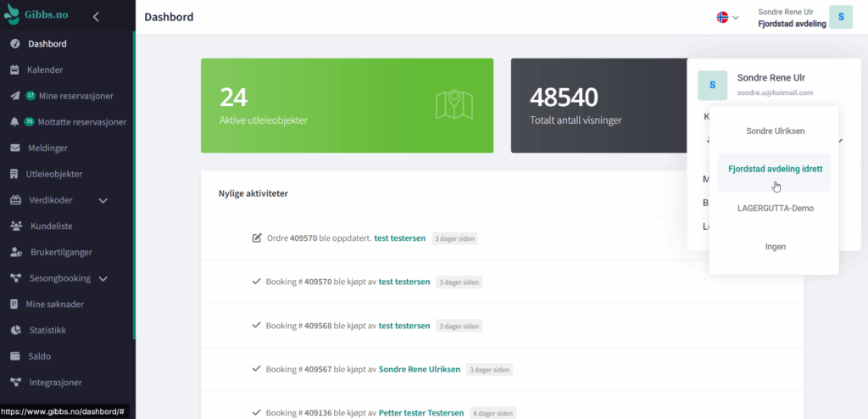
Task: Click the bell icon for Mottatte reservasjoner
Action: (x=15, y=122)
